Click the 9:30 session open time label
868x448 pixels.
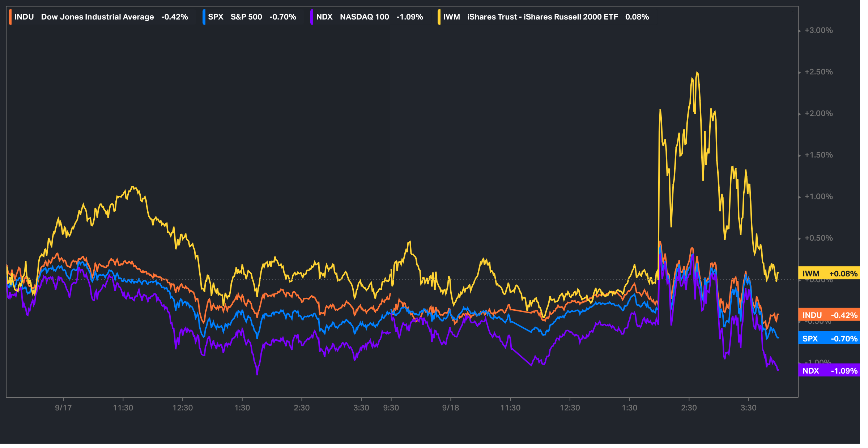[x=391, y=408]
